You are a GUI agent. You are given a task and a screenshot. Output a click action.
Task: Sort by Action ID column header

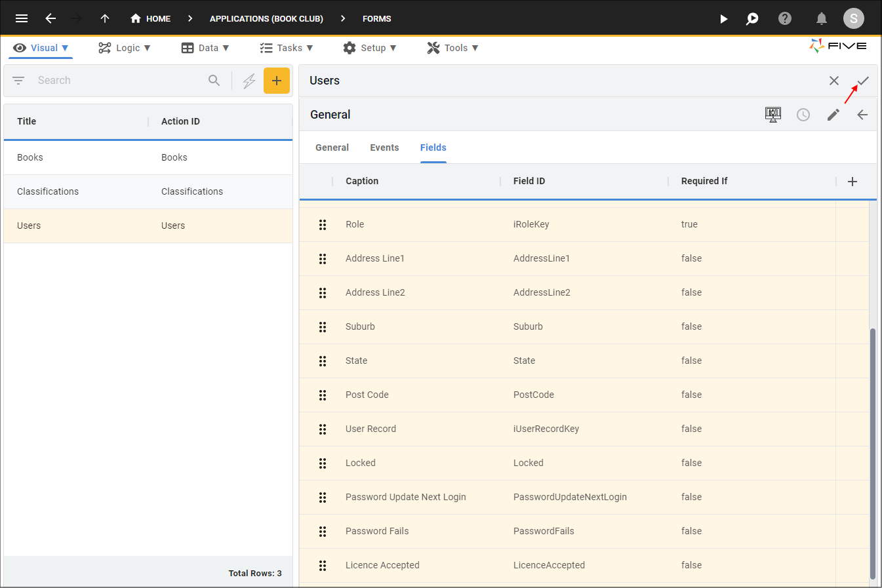(x=180, y=121)
